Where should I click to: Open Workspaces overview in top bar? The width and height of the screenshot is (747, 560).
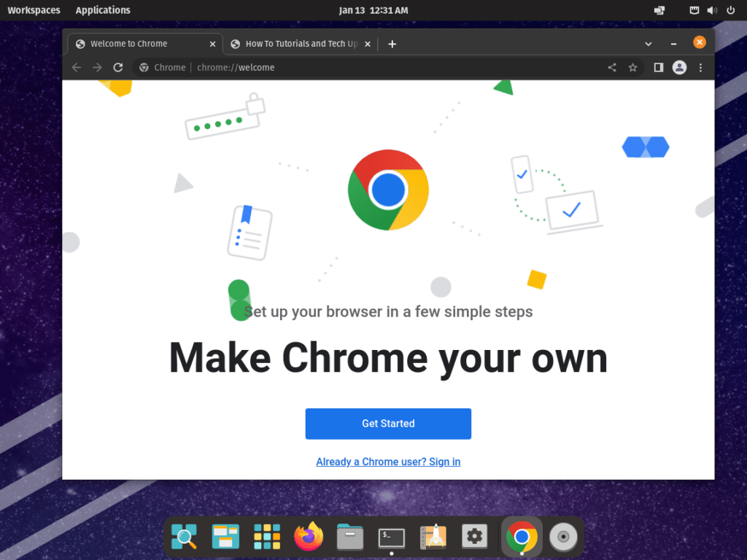point(34,10)
